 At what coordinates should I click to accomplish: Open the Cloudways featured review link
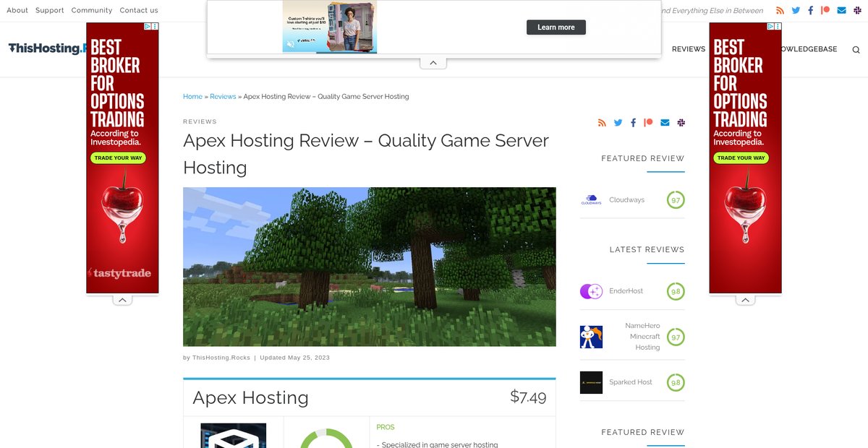(x=626, y=200)
